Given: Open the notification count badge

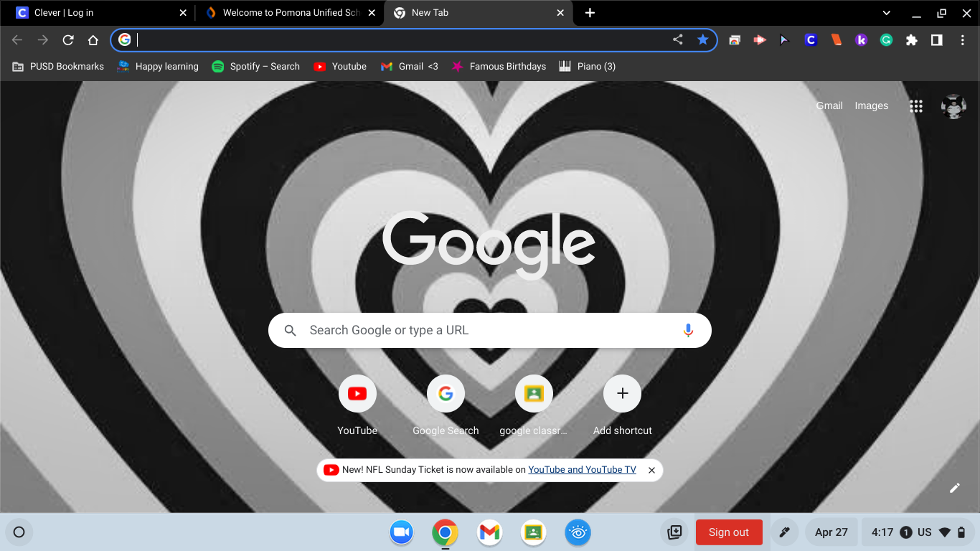Looking at the screenshot, I should [906, 532].
